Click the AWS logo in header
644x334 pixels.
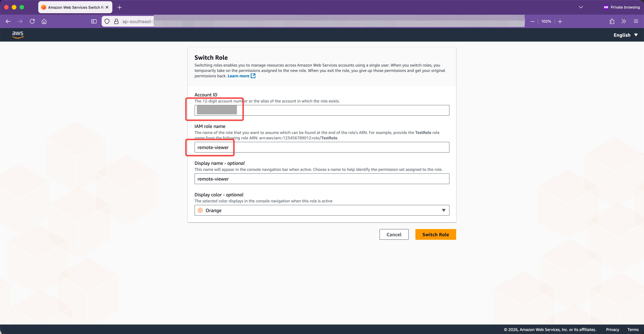pos(18,35)
